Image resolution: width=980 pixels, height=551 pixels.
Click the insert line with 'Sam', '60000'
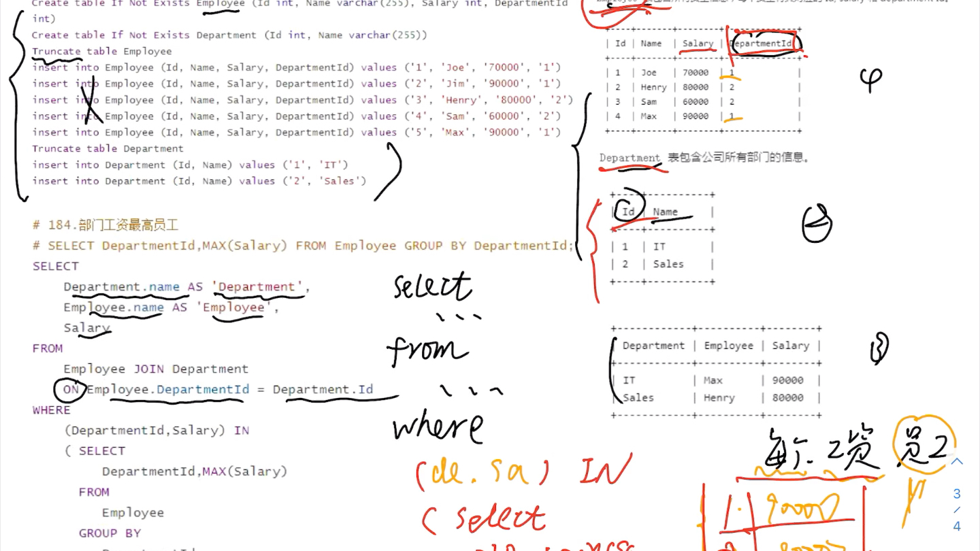pos(296,116)
